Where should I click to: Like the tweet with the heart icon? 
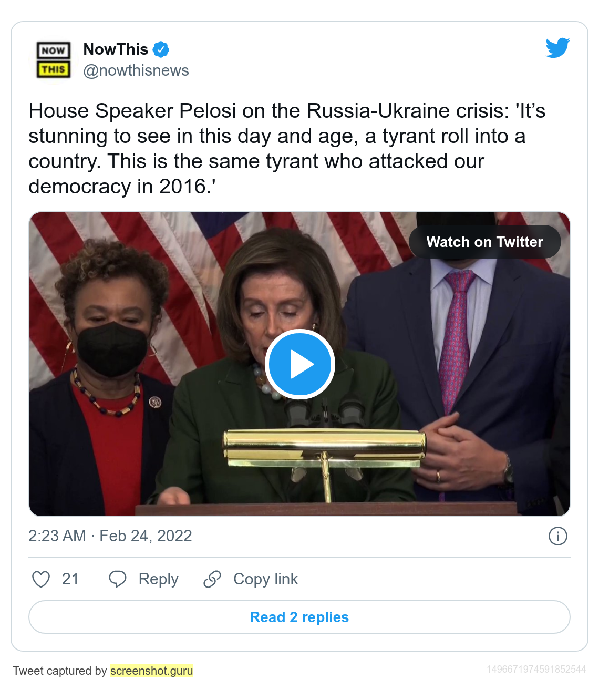[x=41, y=579]
